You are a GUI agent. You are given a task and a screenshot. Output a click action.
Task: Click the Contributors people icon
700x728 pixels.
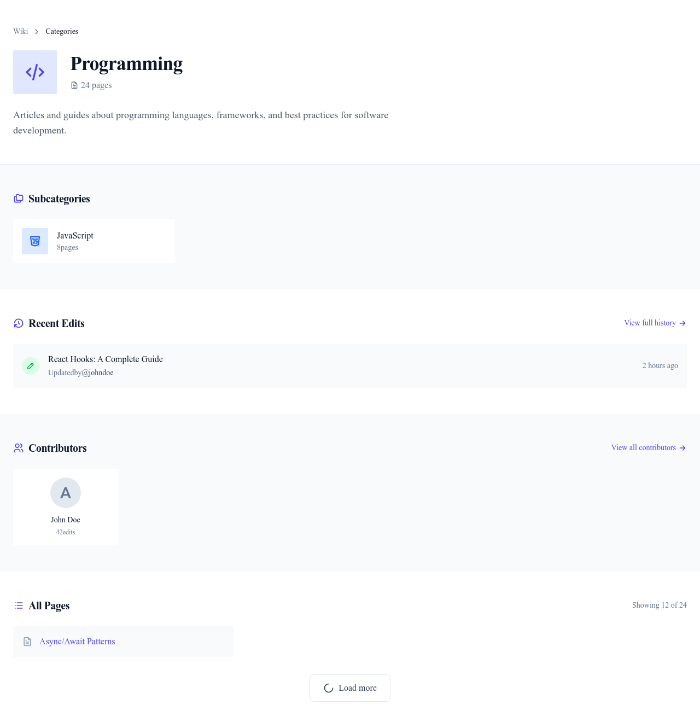click(x=19, y=448)
